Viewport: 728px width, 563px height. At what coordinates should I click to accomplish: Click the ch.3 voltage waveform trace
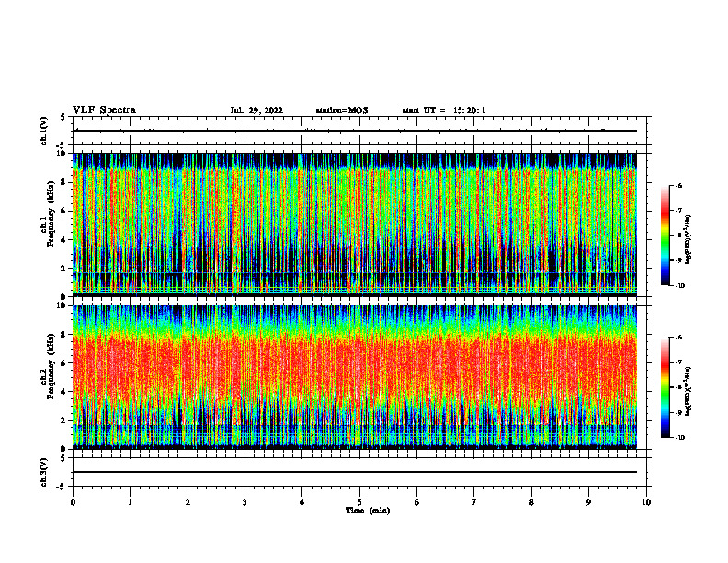coord(355,472)
